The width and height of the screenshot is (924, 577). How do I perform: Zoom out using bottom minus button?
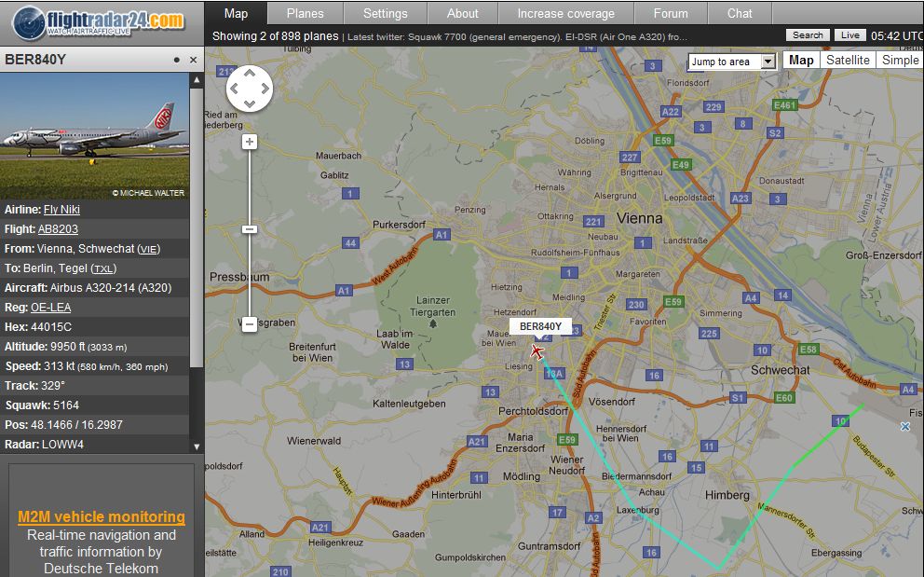(x=250, y=323)
